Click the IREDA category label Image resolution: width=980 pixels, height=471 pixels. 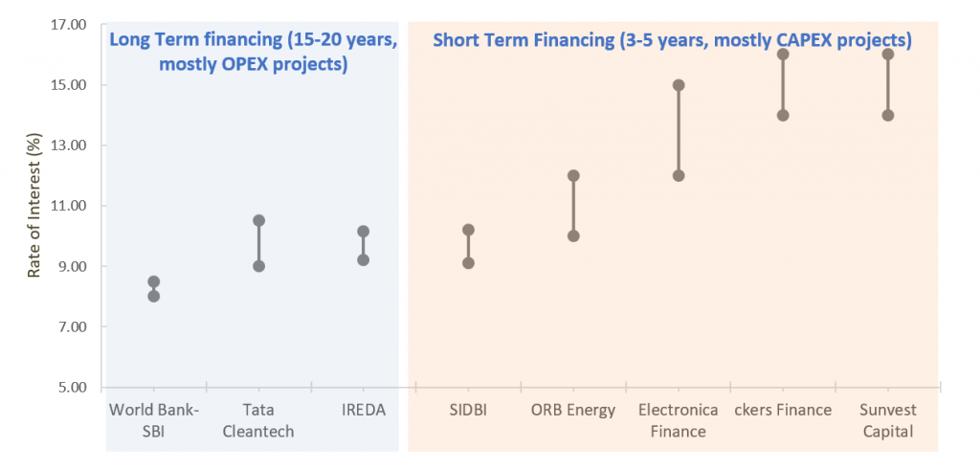[363, 410]
